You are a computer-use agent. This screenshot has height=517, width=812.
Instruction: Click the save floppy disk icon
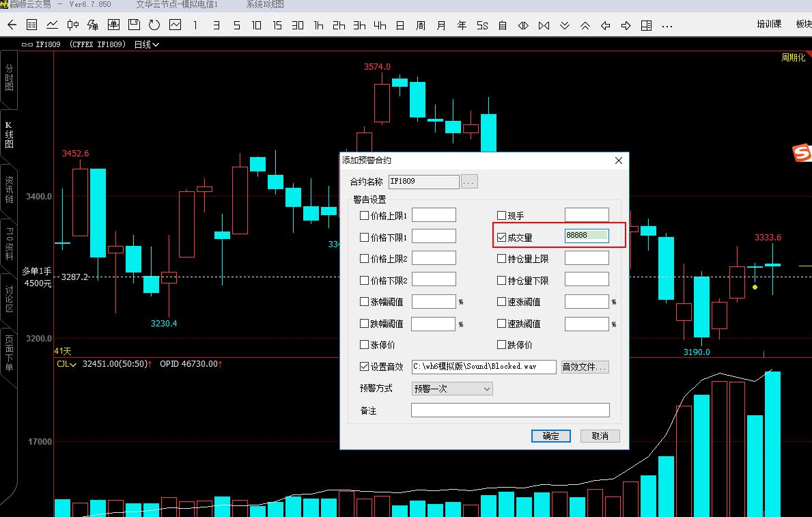click(x=134, y=25)
